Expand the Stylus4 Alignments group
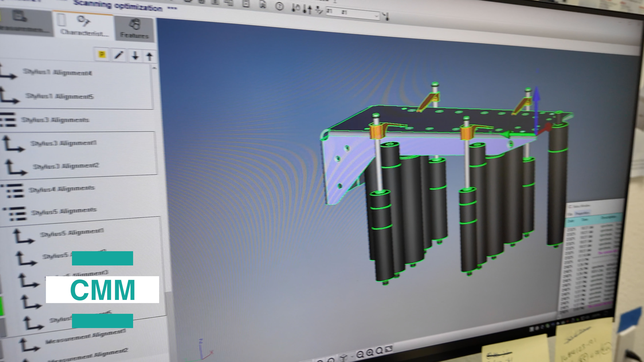The image size is (644, 362). click(62, 189)
